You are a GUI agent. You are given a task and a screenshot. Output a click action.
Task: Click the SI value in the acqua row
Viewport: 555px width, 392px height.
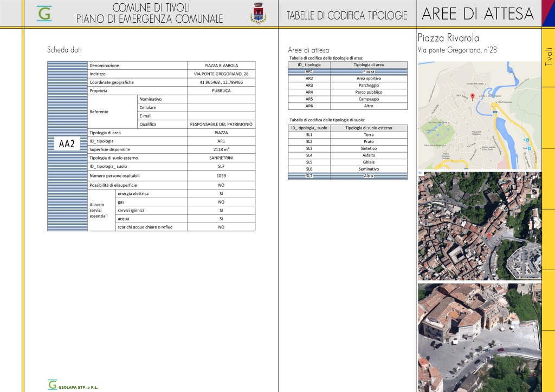coord(221,219)
